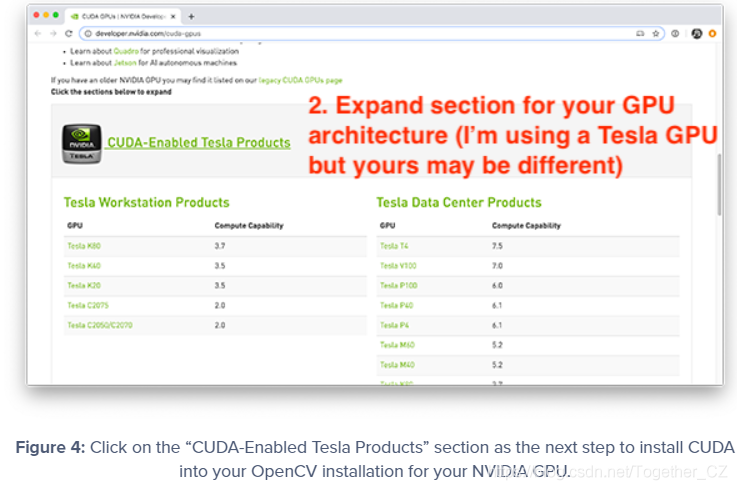
Task: Click the browser back arrow
Action: point(39,33)
